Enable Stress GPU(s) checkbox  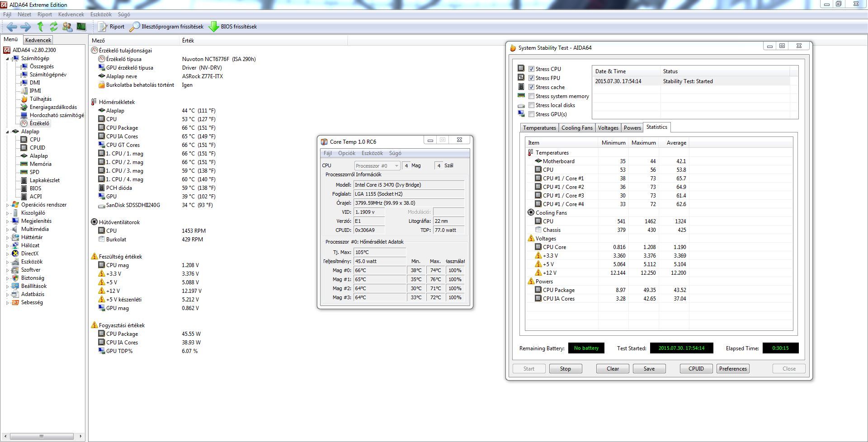(x=532, y=114)
